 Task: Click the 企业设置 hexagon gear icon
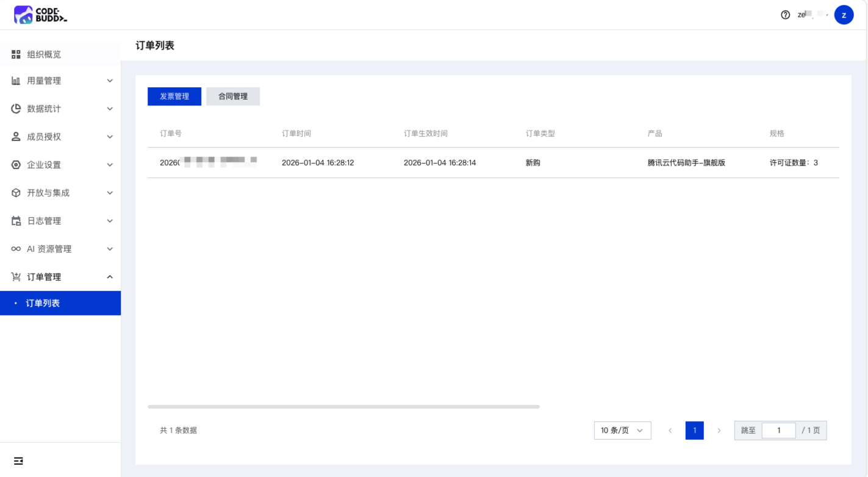click(16, 165)
